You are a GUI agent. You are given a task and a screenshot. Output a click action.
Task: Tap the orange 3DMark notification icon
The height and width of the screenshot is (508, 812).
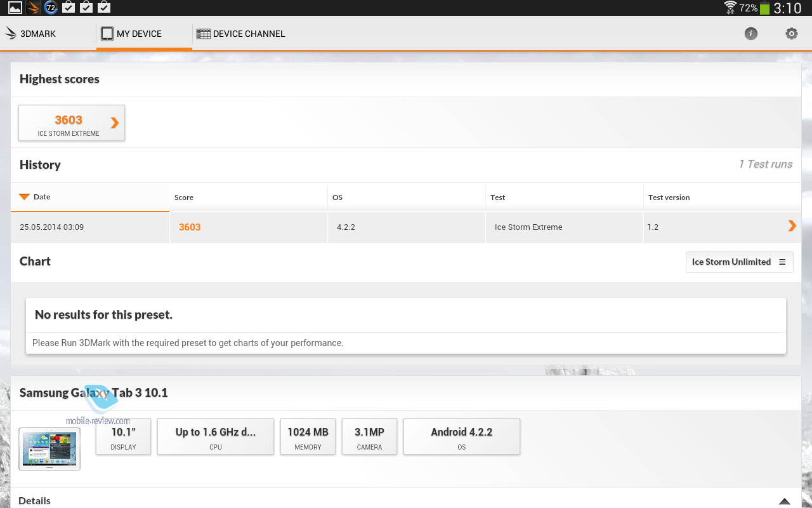click(x=34, y=8)
